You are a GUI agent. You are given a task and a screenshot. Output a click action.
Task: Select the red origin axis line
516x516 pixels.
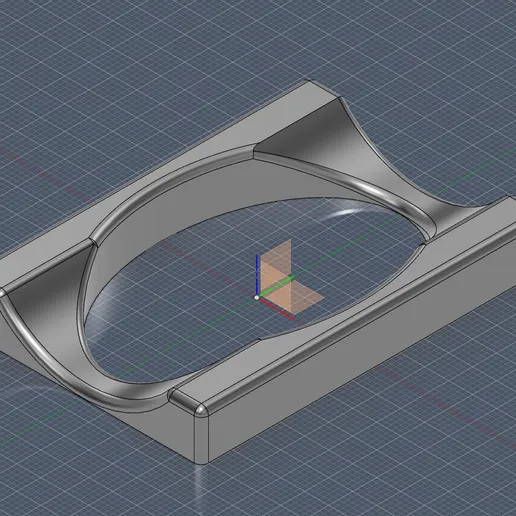click(276, 309)
